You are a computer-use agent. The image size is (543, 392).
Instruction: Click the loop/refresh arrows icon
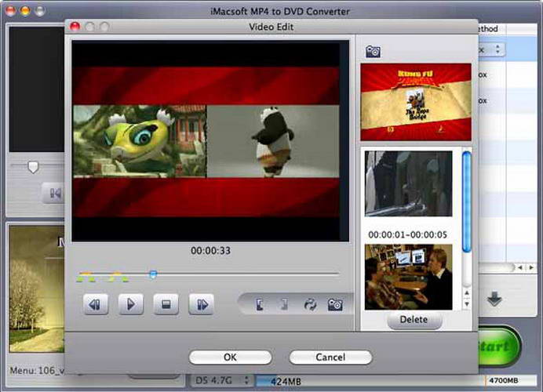[310, 304]
